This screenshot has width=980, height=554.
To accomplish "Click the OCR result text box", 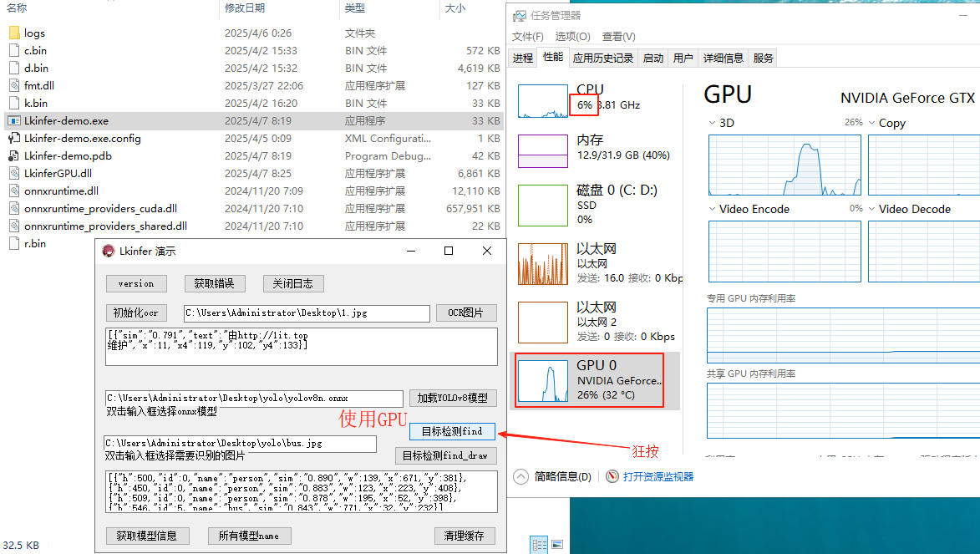I will 302,347.
